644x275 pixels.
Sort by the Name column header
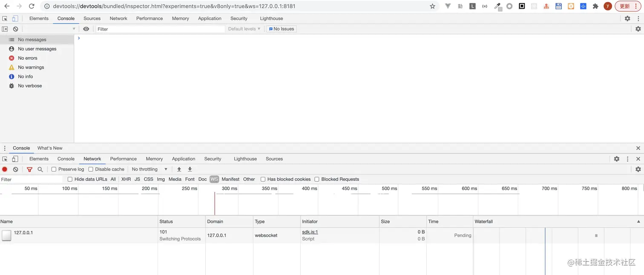(79, 222)
